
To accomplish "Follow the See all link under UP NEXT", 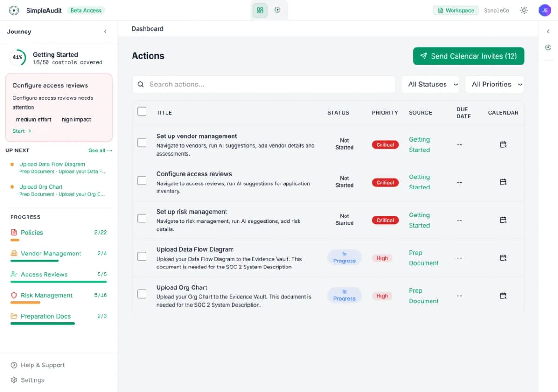I will (100, 150).
